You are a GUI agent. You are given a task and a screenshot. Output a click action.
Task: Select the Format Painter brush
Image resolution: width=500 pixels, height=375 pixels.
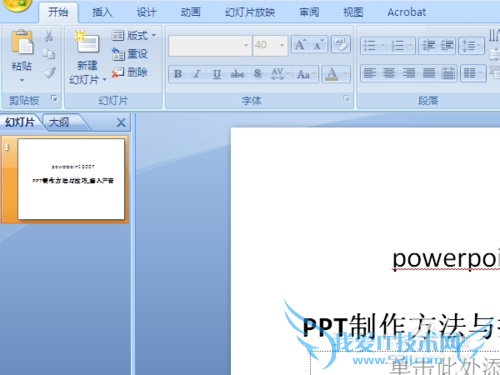[x=50, y=72]
